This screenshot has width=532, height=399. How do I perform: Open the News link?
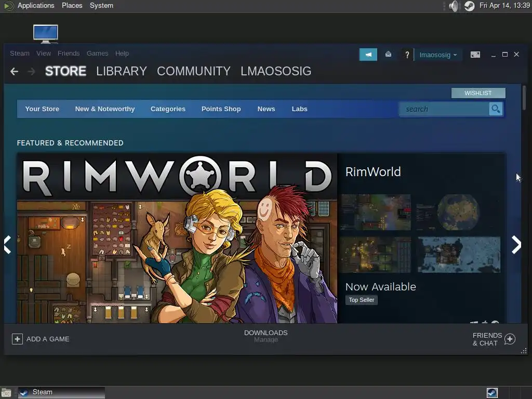(267, 109)
